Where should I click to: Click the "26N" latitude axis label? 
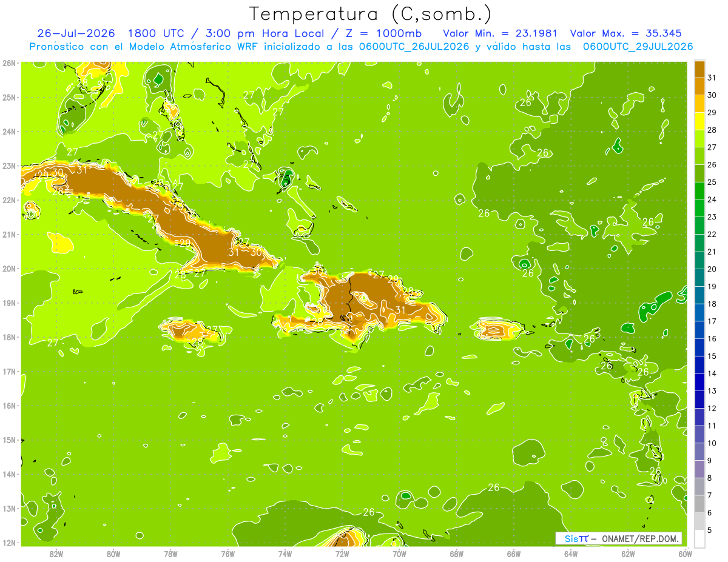pos(8,63)
